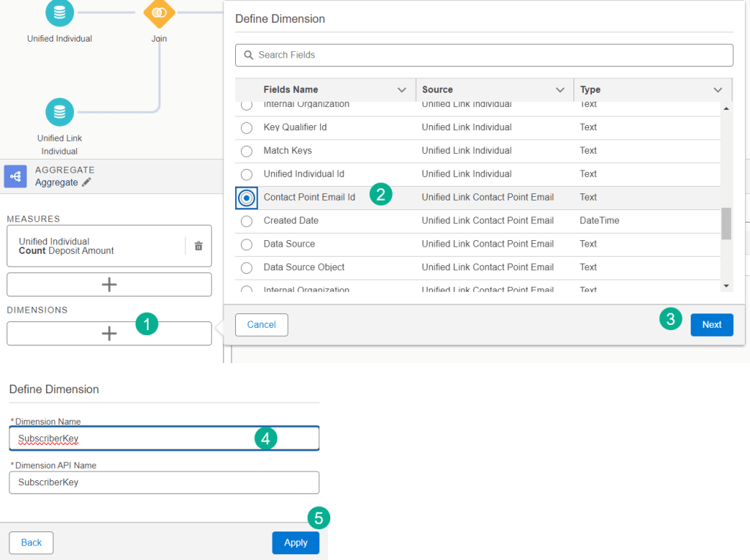
Task: Open the Type column sort dropdown
Action: pyautogui.click(x=718, y=90)
